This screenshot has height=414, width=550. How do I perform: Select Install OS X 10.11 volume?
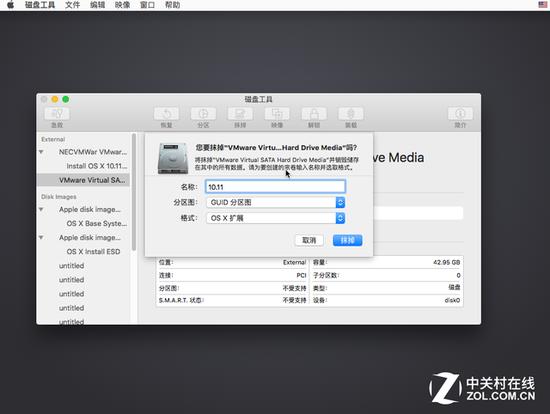97,166
